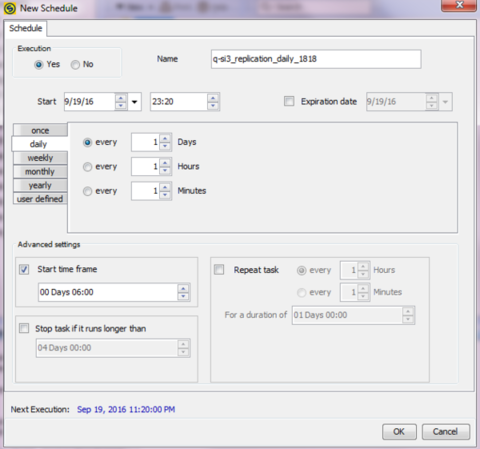Viewport: 480px width, 449px height.
Task: Uncheck the Start time frame checkbox
Action: [x=24, y=269]
